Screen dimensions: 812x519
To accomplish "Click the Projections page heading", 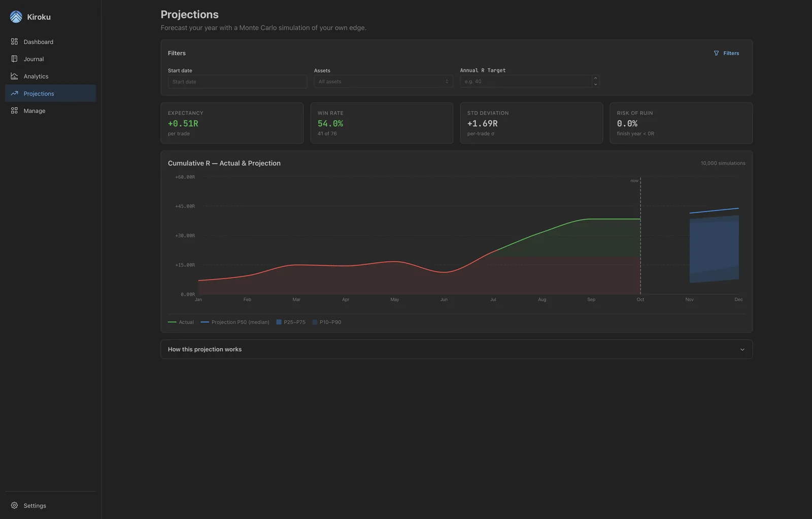I will [190, 15].
